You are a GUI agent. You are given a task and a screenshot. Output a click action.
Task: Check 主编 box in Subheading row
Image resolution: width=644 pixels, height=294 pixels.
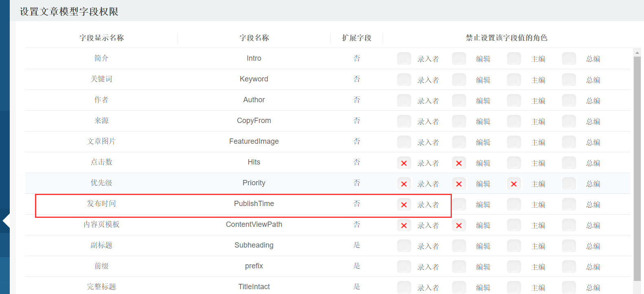514,246
